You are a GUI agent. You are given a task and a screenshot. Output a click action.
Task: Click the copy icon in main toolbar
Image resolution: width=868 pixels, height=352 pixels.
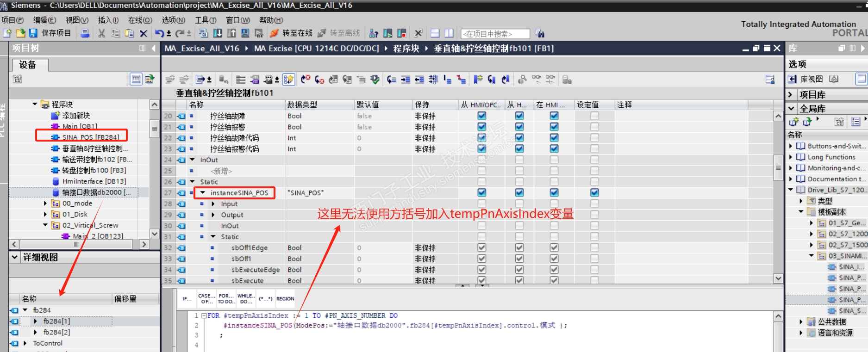coord(116,33)
